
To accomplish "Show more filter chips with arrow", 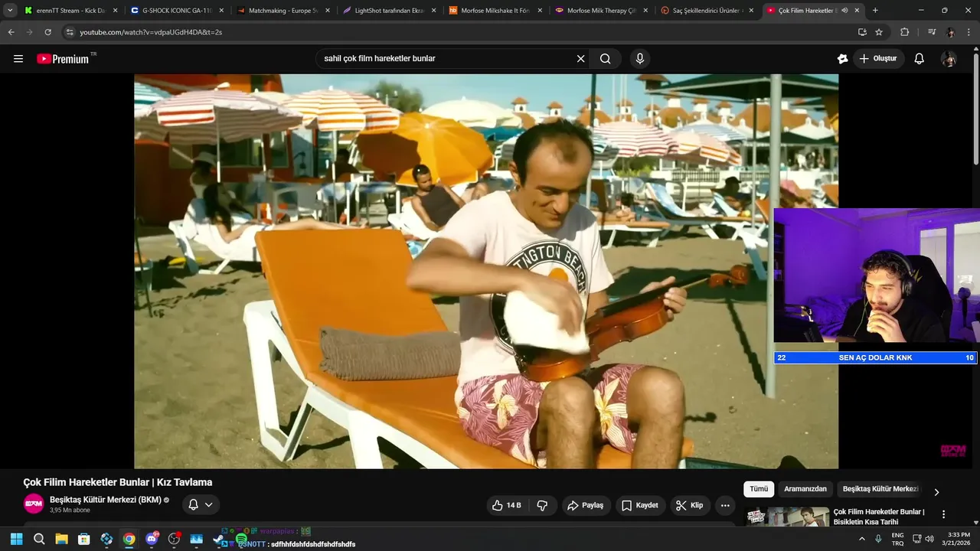I will (936, 492).
